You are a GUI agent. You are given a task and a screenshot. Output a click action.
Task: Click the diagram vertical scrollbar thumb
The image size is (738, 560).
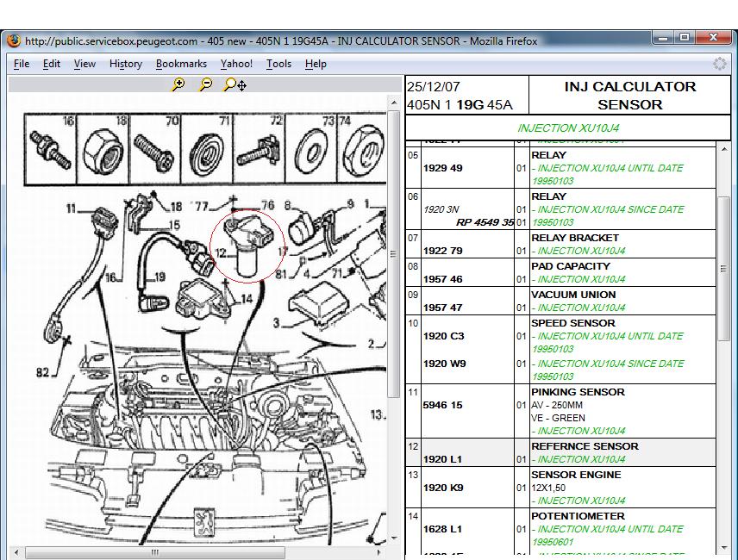[394, 254]
